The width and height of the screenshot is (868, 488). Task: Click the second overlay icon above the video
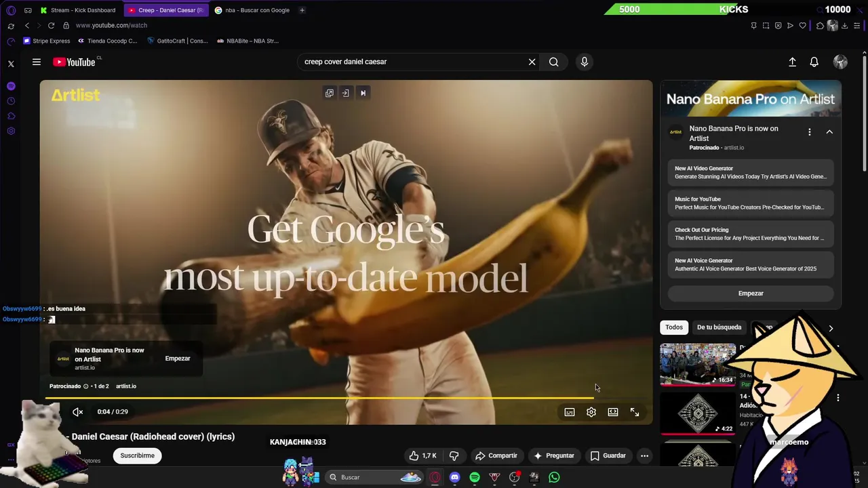pos(345,93)
